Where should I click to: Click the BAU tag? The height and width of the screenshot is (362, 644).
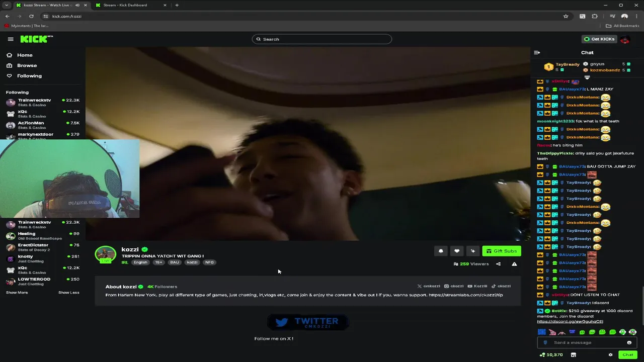click(x=175, y=262)
